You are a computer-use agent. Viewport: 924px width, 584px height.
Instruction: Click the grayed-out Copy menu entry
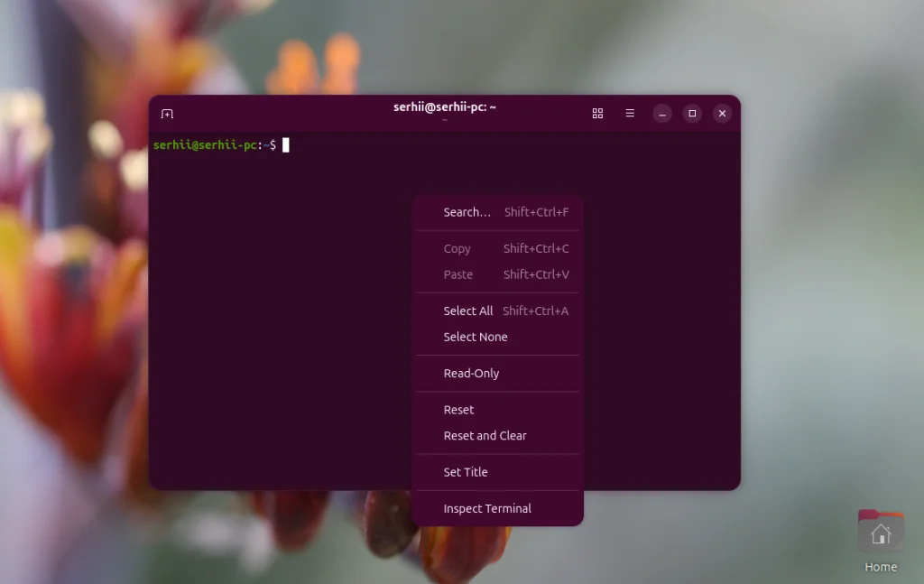(457, 248)
